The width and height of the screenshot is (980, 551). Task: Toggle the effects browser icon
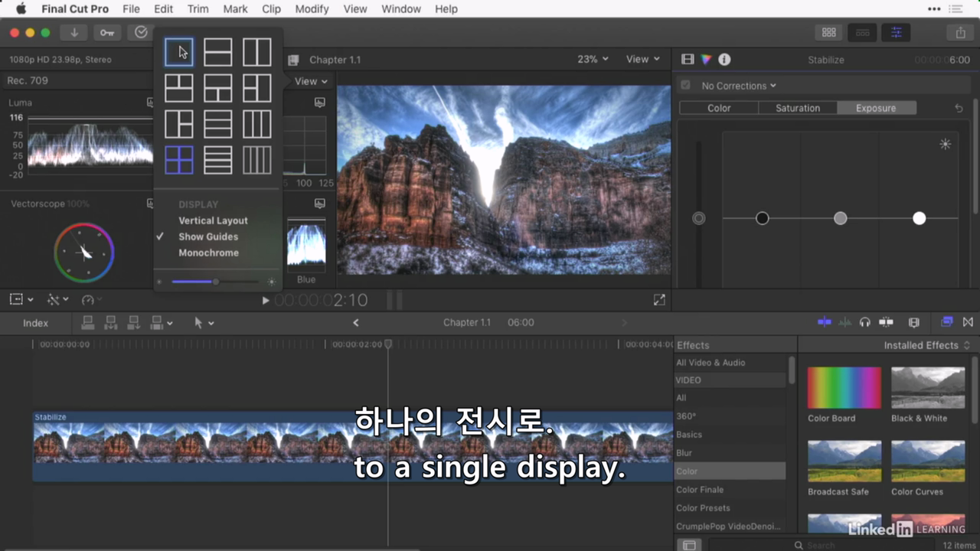[x=947, y=322]
